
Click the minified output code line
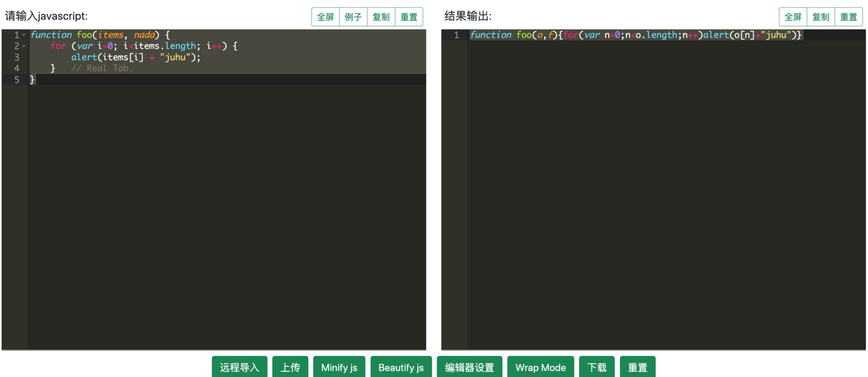(636, 35)
